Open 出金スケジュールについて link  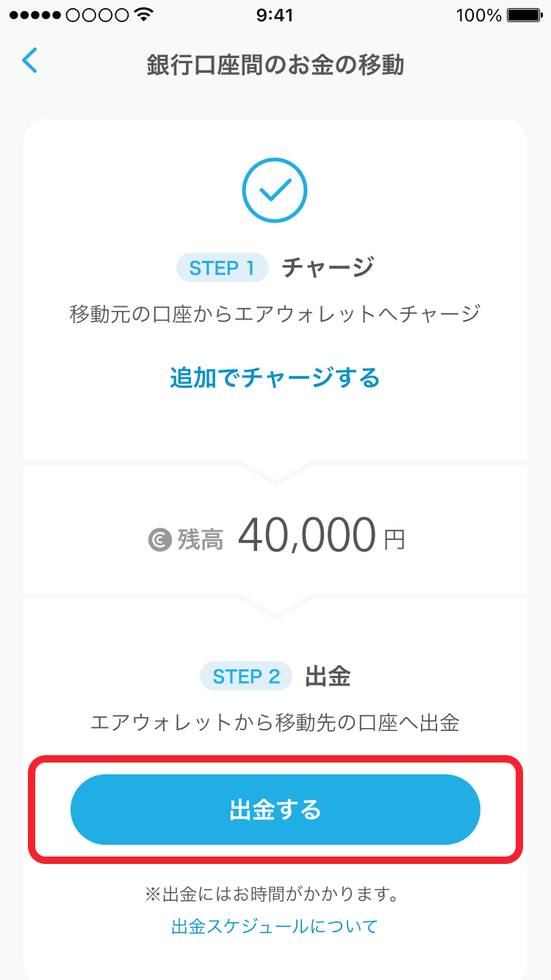click(275, 926)
